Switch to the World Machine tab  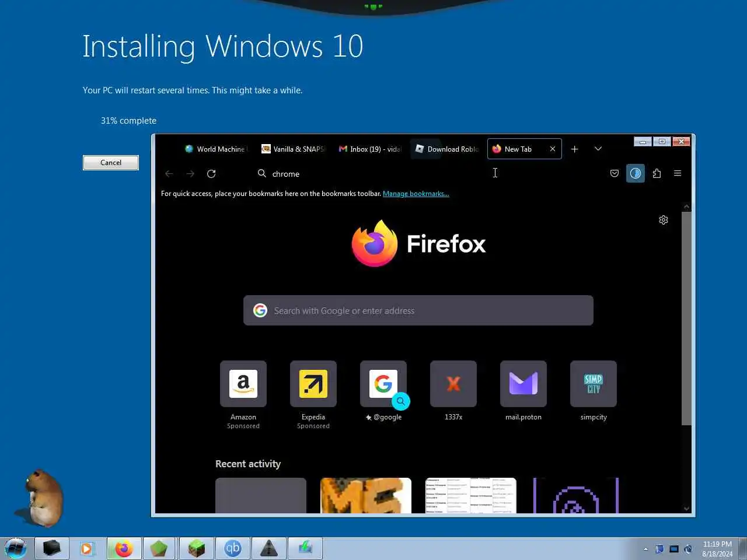point(216,149)
